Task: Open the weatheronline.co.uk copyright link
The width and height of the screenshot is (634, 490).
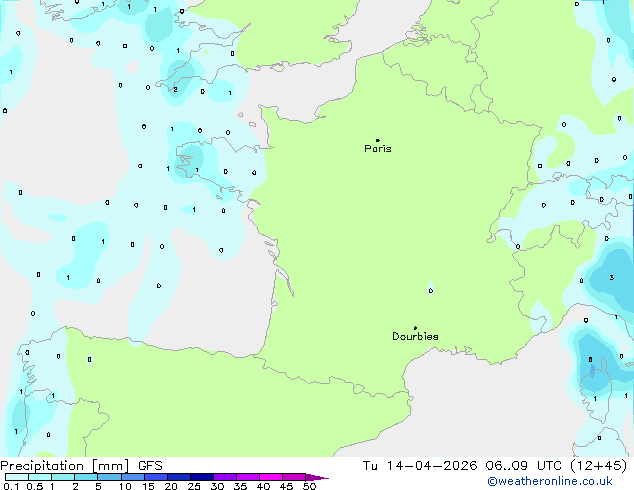Action: tap(550, 481)
